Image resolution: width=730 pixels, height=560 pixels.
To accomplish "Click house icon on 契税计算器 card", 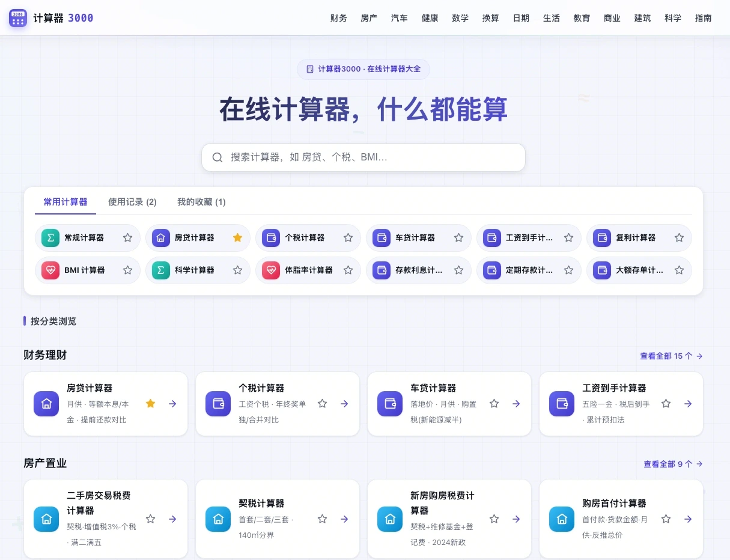I will click(218, 519).
